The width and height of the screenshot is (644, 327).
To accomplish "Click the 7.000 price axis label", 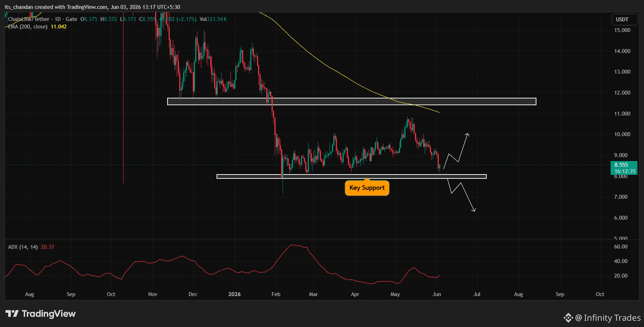I will coord(621,197).
